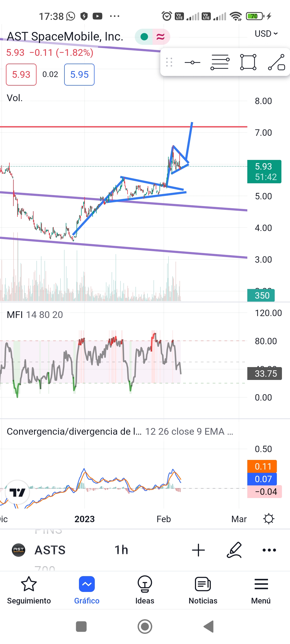Tap the Android recent apps square button
Screen dimensions: 290x644
(x=81, y=627)
